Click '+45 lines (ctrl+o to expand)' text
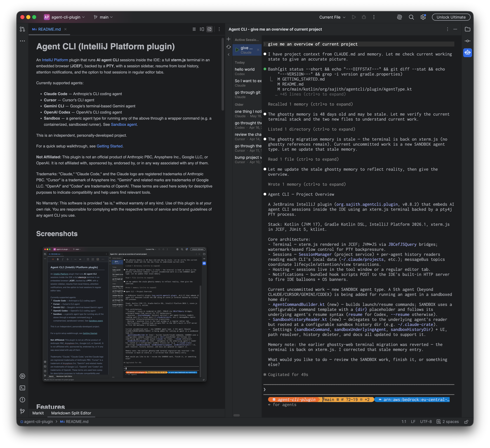This screenshot has width=490, height=448. (x=313, y=94)
